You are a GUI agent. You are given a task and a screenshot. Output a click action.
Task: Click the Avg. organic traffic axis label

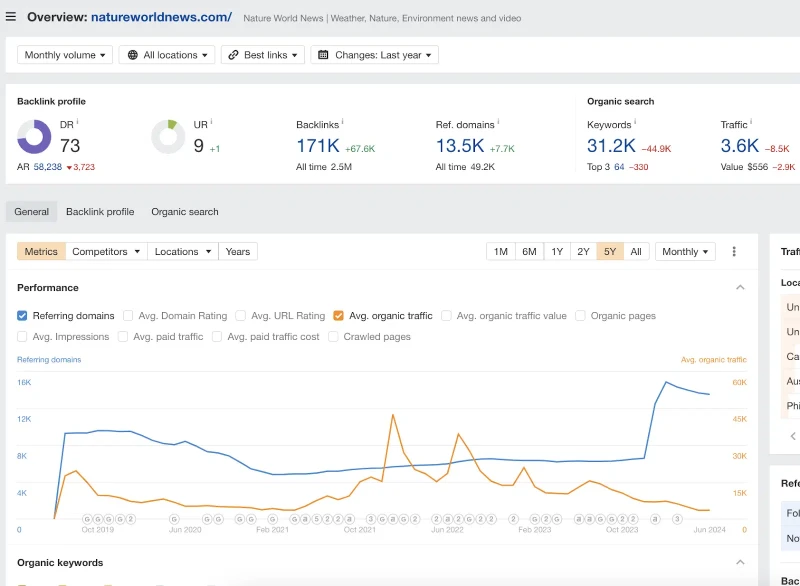tap(714, 360)
